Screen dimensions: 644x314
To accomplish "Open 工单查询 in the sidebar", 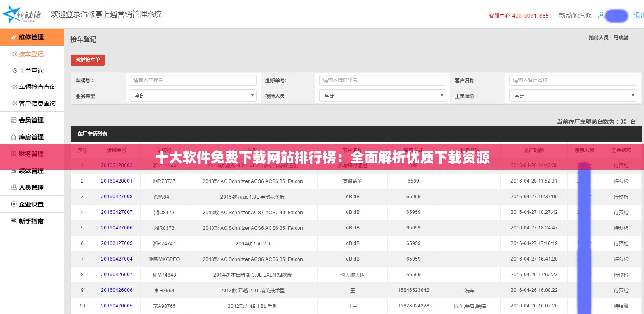I will click(31, 71).
